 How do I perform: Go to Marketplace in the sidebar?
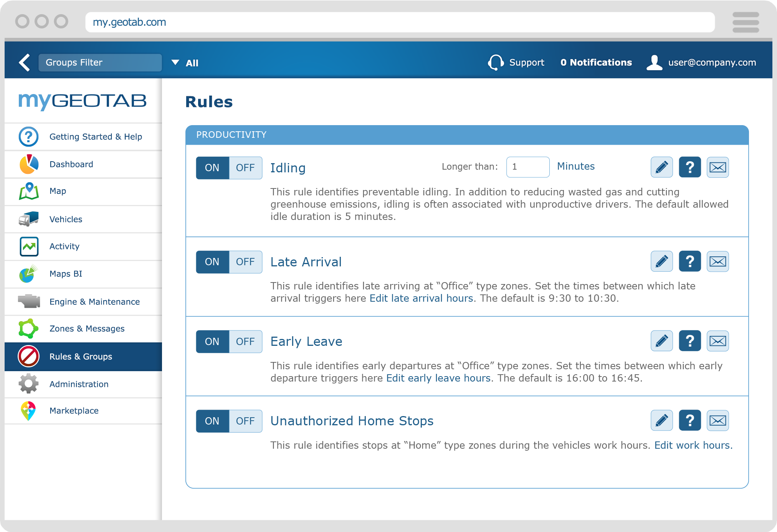pyautogui.click(x=83, y=411)
